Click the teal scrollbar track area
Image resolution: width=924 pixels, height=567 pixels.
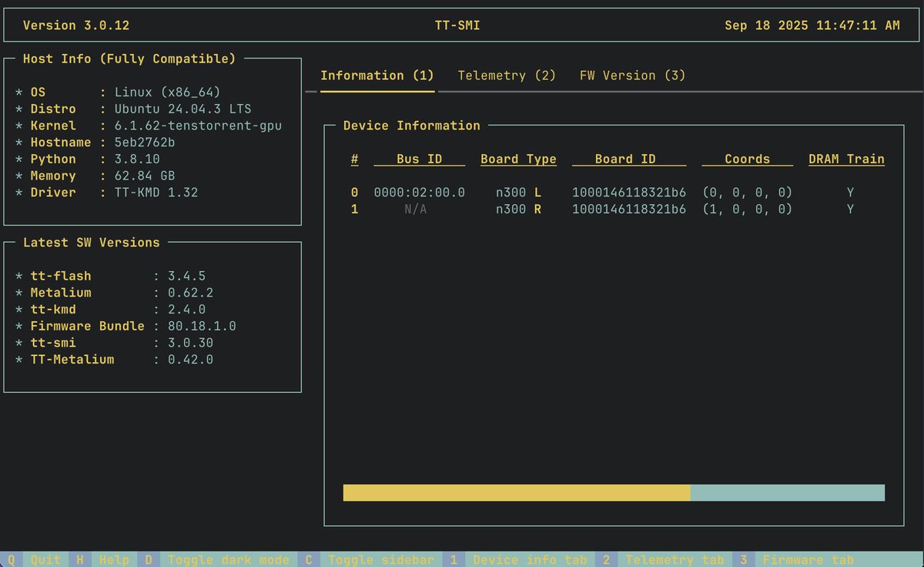(788, 492)
